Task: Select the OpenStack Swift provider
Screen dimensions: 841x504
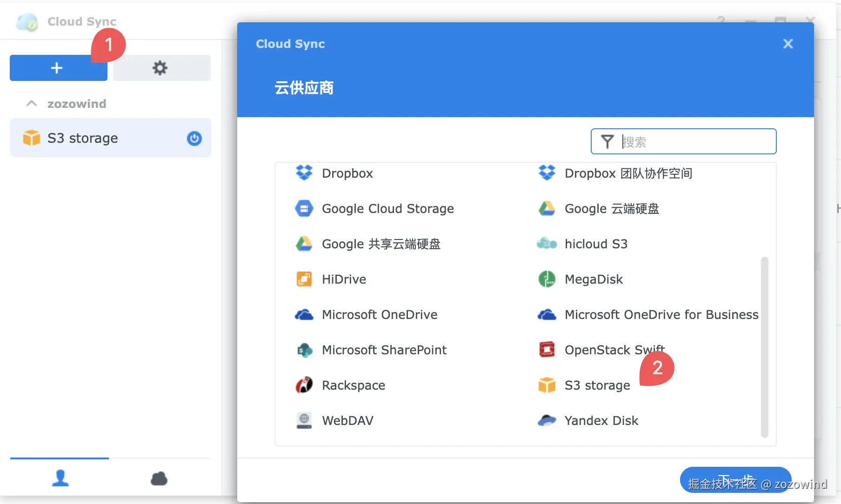Action: 614,350
